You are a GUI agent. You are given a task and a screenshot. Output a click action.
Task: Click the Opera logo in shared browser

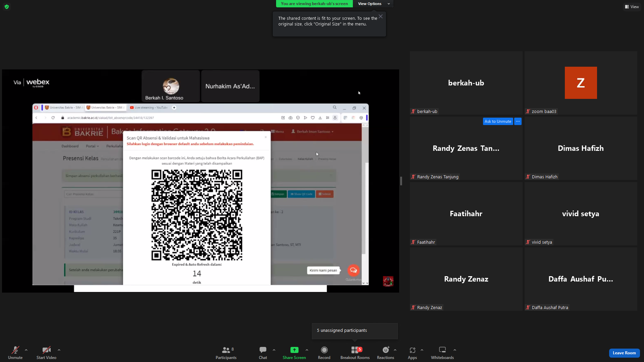[x=36, y=108]
